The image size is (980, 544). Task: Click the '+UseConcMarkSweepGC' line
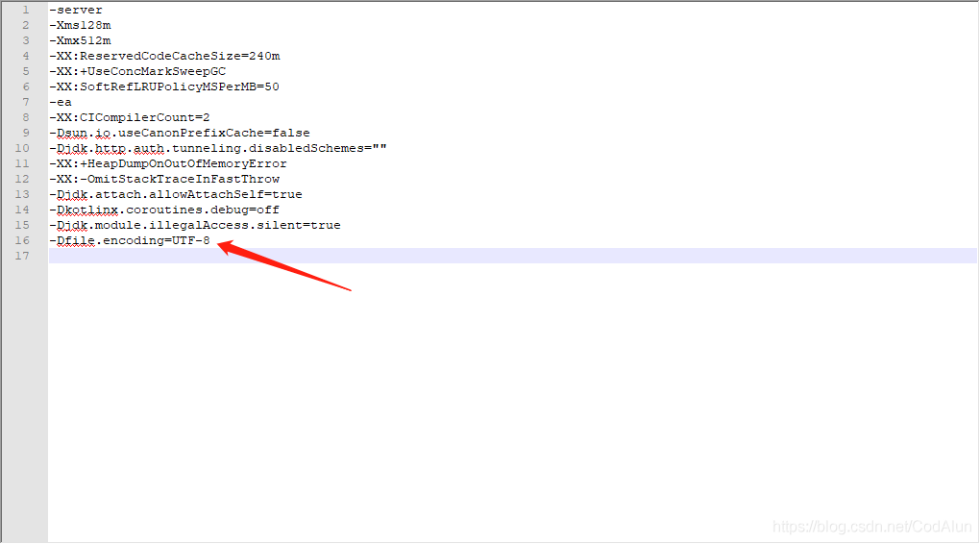pos(137,71)
